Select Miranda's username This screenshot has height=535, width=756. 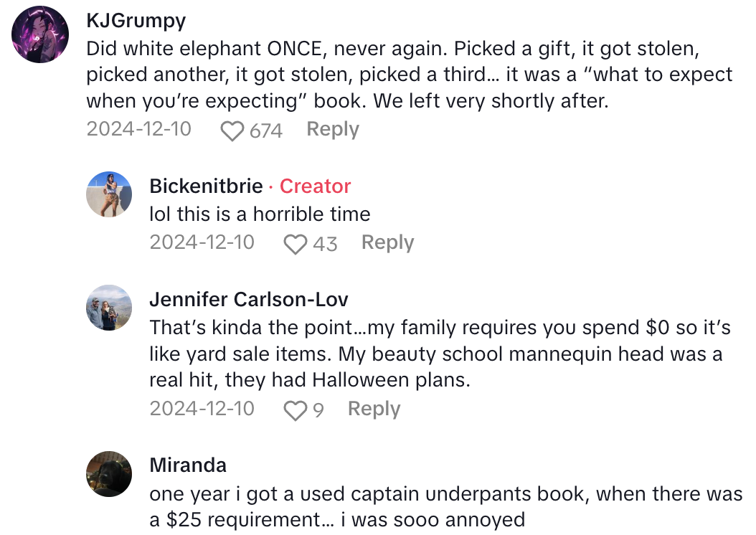[x=187, y=465]
